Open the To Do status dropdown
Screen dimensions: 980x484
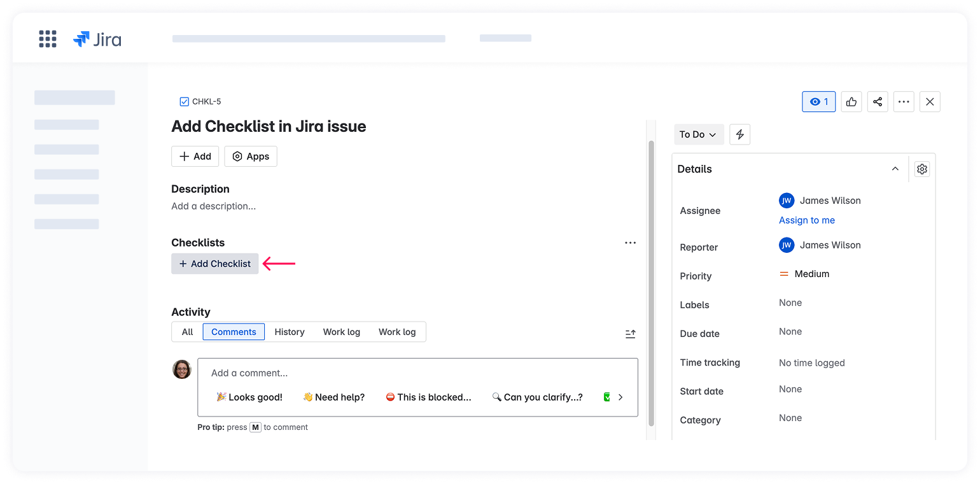tap(699, 134)
